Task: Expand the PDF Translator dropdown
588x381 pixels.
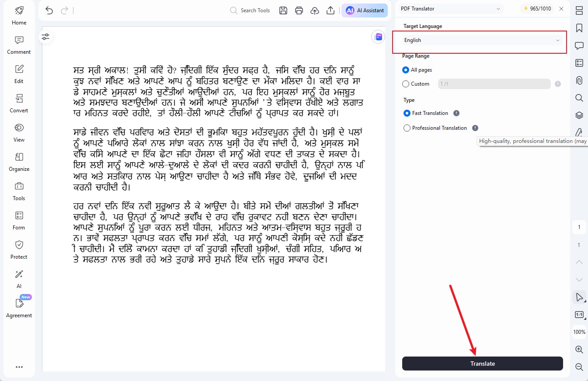Action: coord(451,9)
